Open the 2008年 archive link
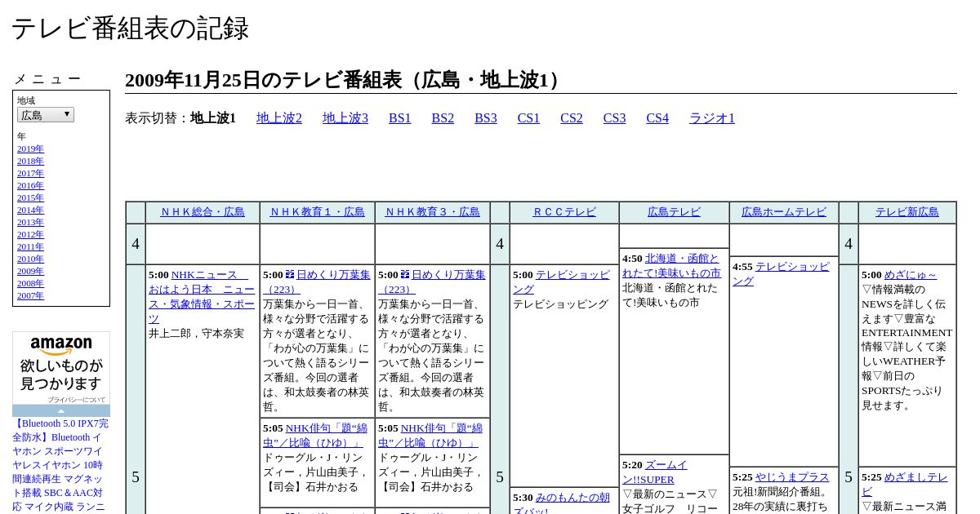Viewport: 980px width, 514px height. click(30, 283)
